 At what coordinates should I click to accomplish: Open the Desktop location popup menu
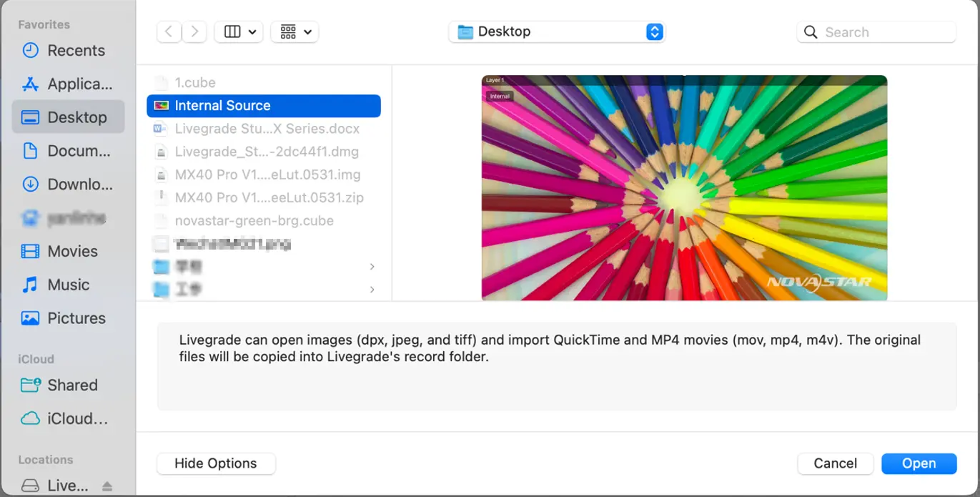tap(557, 31)
